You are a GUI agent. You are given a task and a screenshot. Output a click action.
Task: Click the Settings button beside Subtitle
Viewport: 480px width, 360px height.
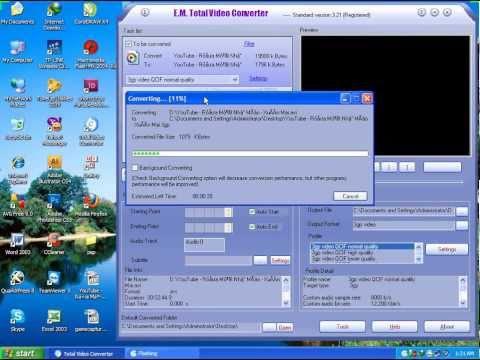[280, 260]
